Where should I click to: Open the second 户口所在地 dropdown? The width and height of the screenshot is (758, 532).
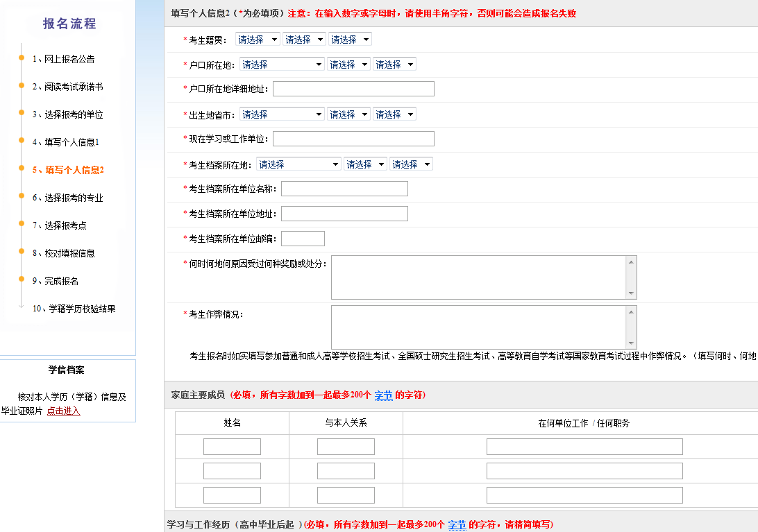(348, 65)
